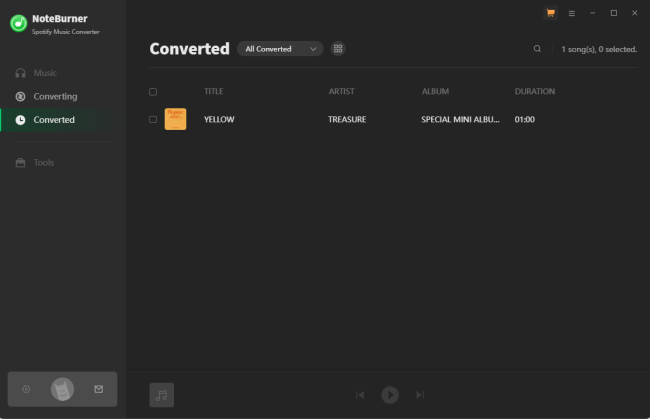Click the 01:00 duration value
This screenshot has width=650, height=419.
pyautogui.click(x=525, y=119)
